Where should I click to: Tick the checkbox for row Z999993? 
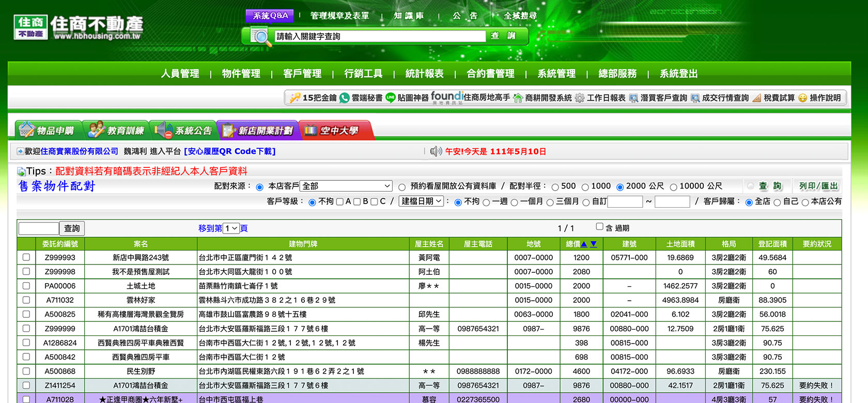click(26, 257)
